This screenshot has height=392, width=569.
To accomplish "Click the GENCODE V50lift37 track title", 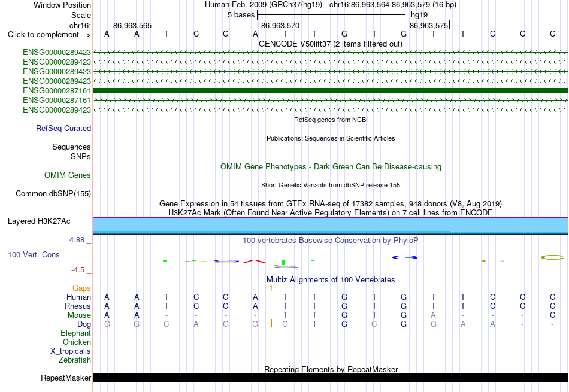I will point(330,44).
